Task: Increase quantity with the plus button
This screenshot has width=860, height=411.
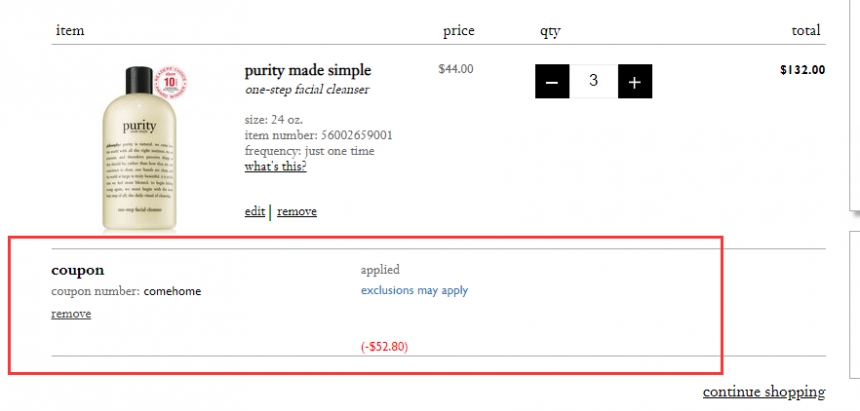Action: tap(635, 82)
